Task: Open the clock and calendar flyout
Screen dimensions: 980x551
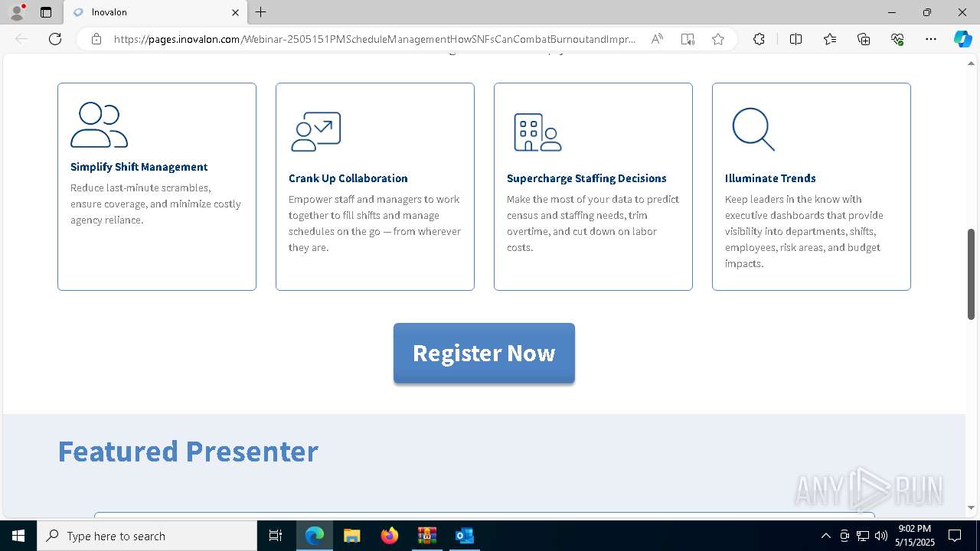Action: 915,536
